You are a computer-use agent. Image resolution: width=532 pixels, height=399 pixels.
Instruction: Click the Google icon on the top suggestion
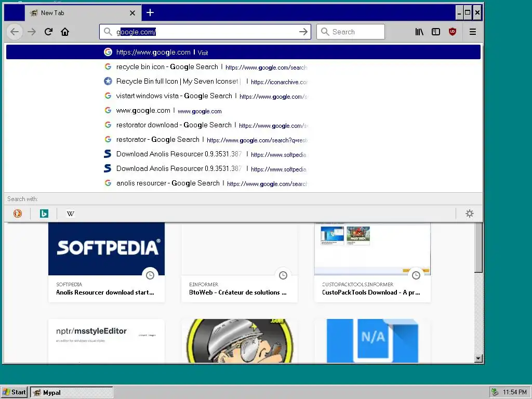(x=108, y=52)
